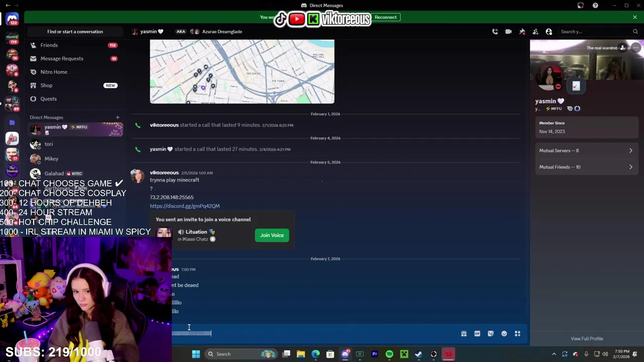Screen dimensions: 644x362
Task: Open Discord home direct messages icon
Action: (12, 19)
